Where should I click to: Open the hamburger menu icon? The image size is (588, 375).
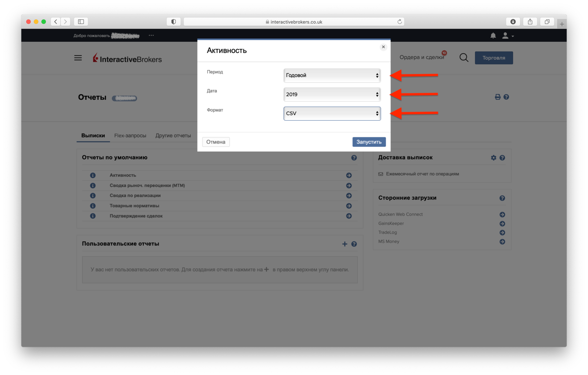click(78, 58)
